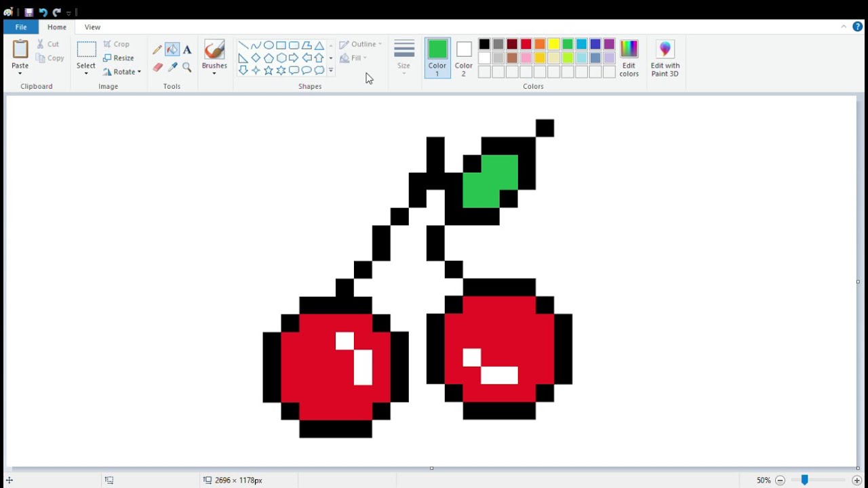The width and height of the screenshot is (868, 488).
Task: Click the Crop button
Action: pyautogui.click(x=116, y=44)
